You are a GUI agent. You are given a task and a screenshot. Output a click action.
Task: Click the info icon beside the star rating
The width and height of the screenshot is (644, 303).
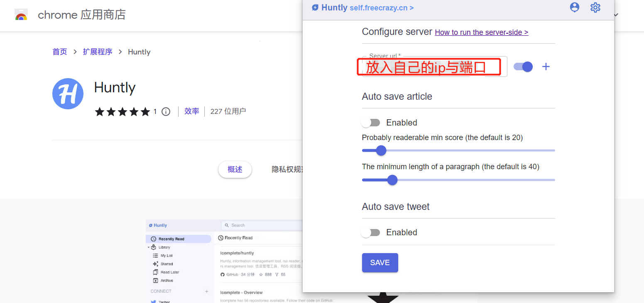pos(166,111)
